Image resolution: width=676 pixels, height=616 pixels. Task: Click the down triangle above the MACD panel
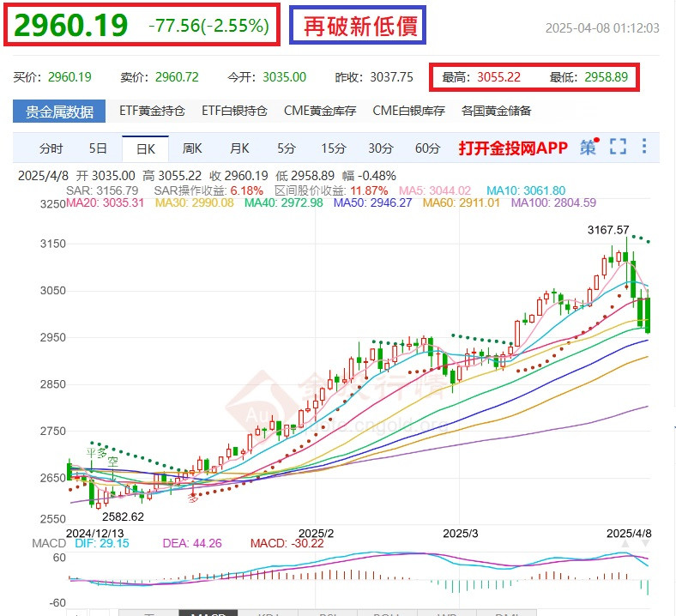pos(645,544)
